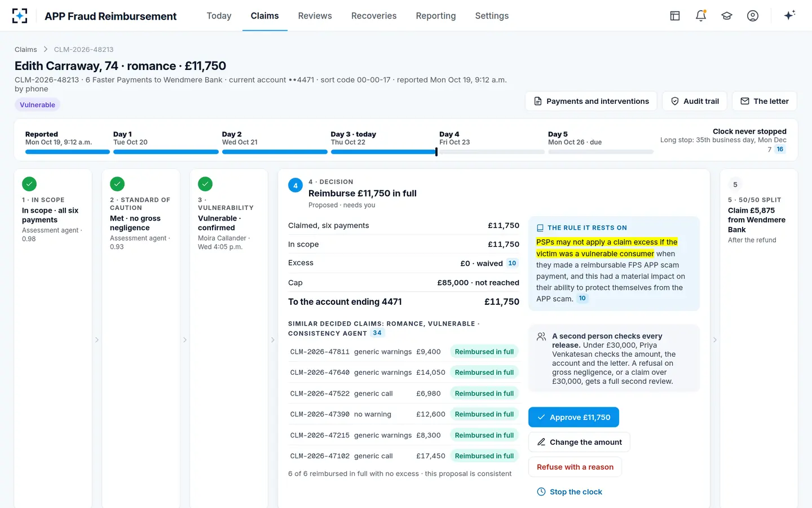Click the Vulnerable tag under the claim title
This screenshot has width=812, height=508.
(37, 104)
